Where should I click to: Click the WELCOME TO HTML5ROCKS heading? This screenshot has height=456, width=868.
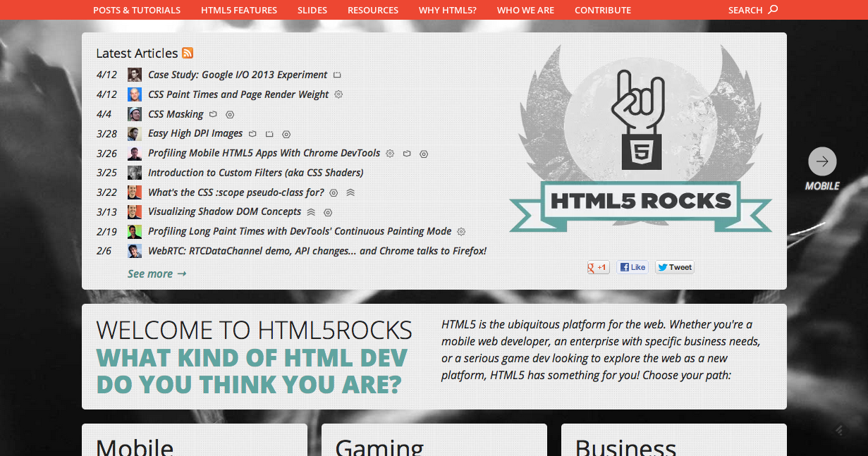(255, 331)
